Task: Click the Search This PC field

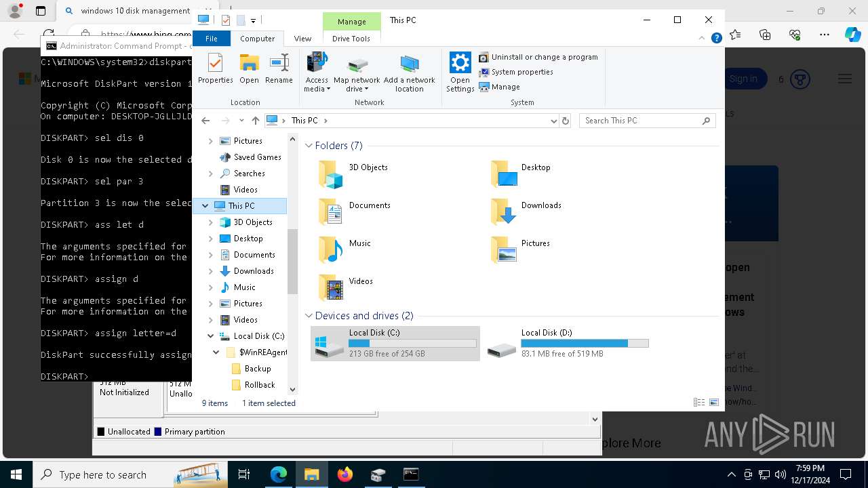Action: 648,121
